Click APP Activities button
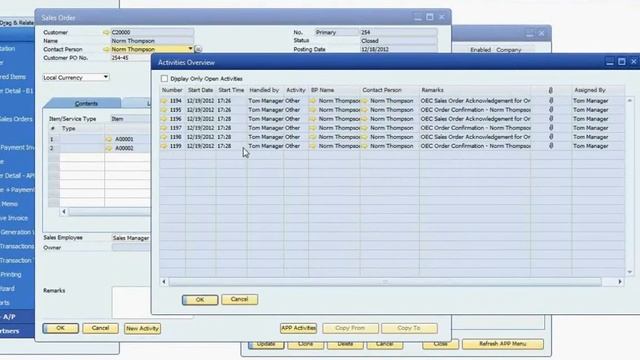The width and height of the screenshot is (640, 360). coord(298,328)
